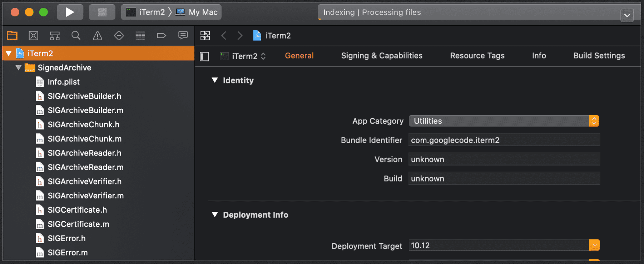Open the Breakpoint navigator icon
The image size is (644, 264).
(x=162, y=35)
